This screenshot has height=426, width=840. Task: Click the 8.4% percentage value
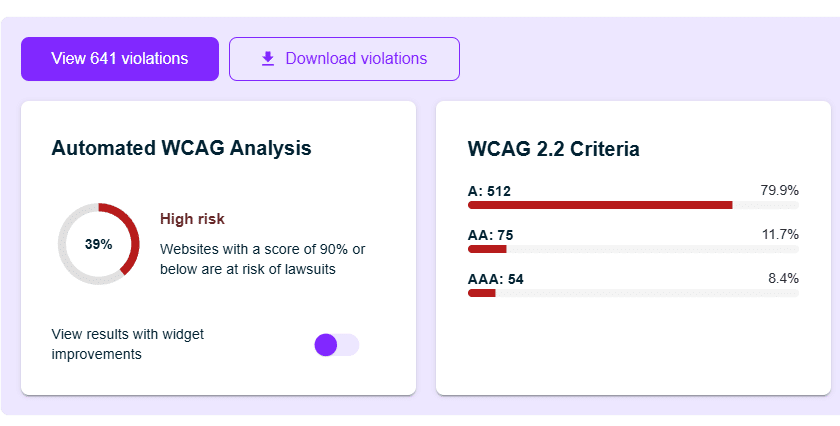coord(783,278)
